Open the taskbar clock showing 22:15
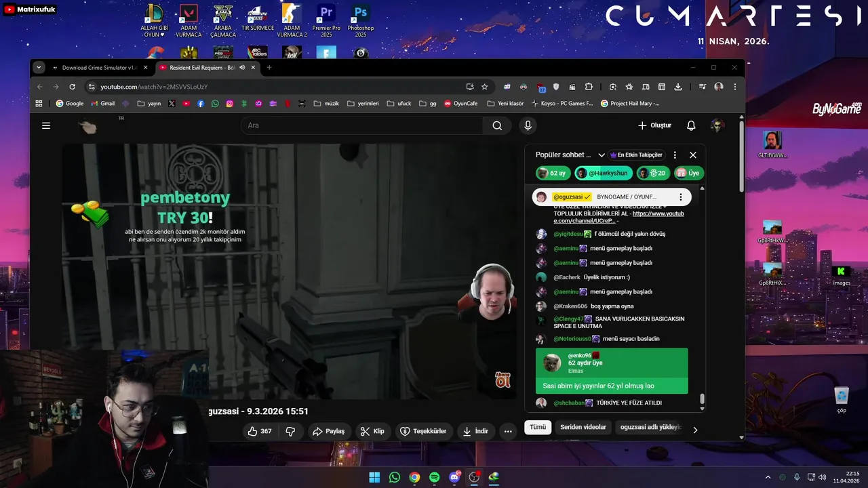The width and height of the screenshot is (868, 488). point(847,477)
